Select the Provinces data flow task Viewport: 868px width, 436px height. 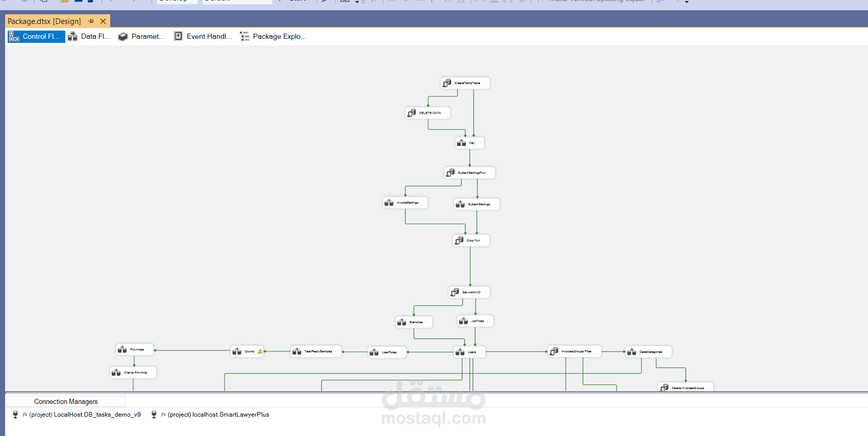135,350
